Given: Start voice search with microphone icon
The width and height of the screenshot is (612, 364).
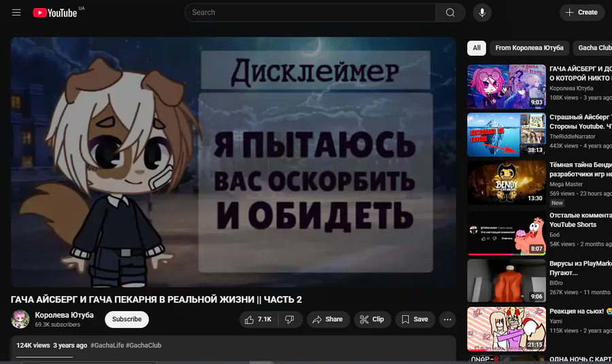Looking at the screenshot, I should point(482,12).
